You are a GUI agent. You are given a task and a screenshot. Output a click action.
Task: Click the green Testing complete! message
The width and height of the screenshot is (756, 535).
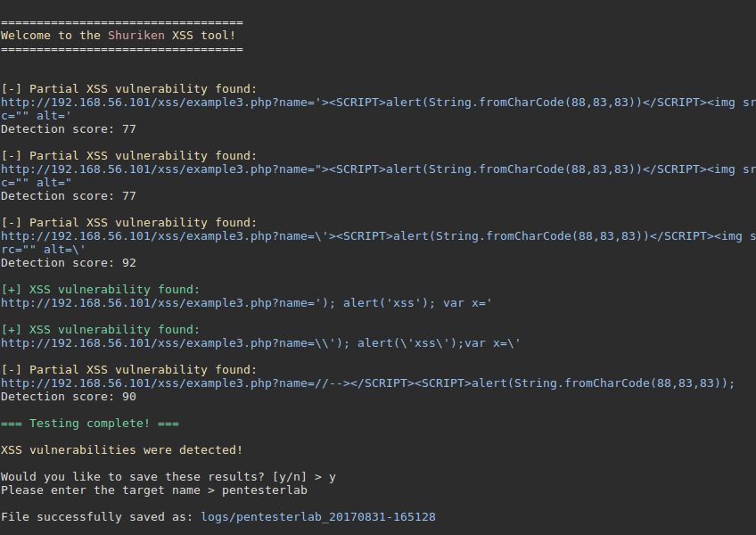tap(90, 424)
